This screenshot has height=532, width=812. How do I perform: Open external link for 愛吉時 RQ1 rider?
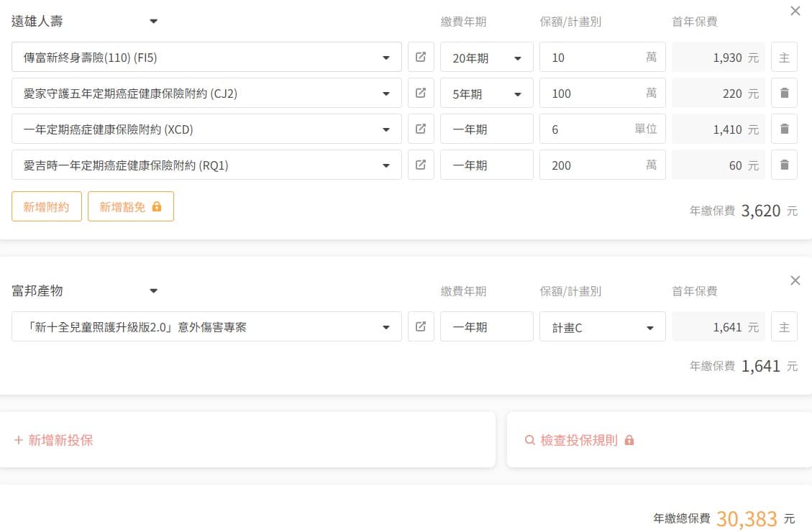[421, 165]
